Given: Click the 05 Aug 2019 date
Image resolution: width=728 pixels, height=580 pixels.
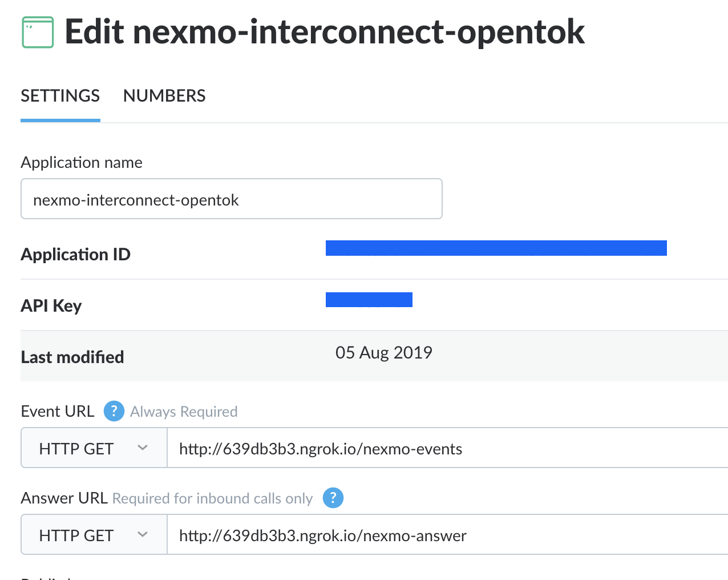Looking at the screenshot, I should (383, 353).
